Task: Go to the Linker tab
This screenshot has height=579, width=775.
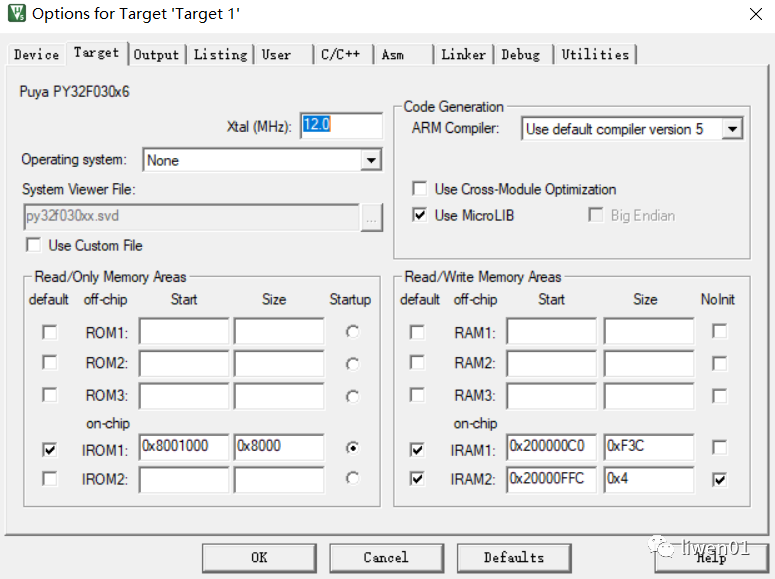Action: (x=464, y=55)
